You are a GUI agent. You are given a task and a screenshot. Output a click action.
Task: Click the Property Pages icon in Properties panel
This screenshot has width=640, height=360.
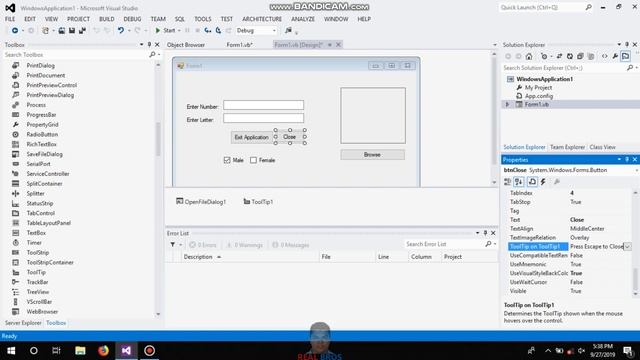coord(557,182)
